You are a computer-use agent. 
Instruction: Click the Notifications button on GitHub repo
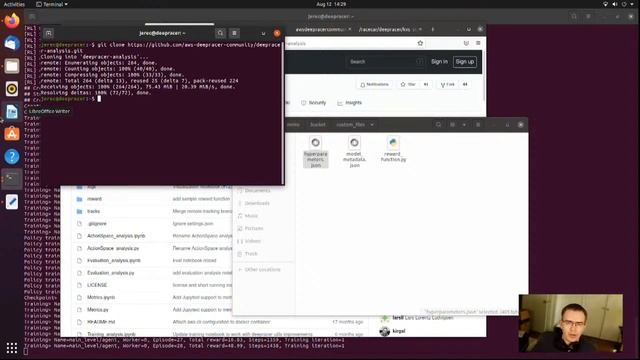click(374, 84)
